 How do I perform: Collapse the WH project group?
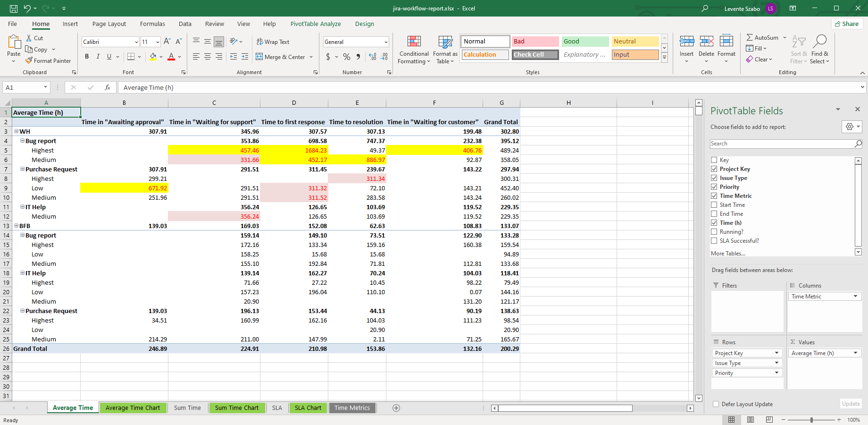click(16, 131)
